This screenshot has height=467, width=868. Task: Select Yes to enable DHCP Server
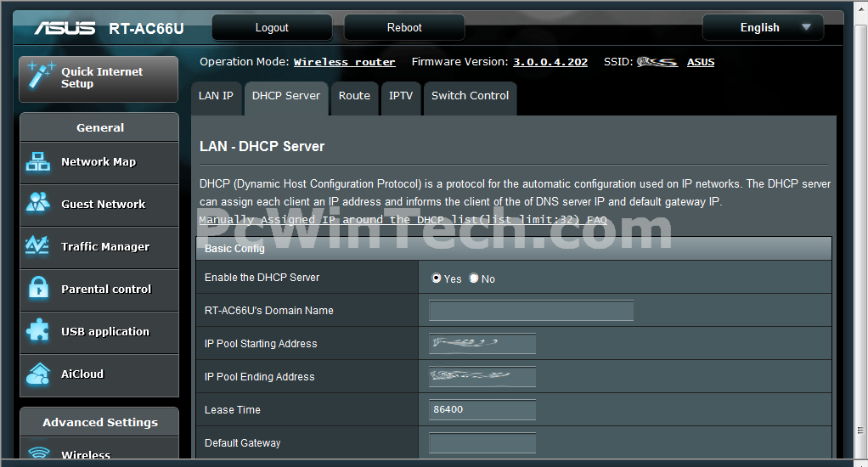point(437,278)
